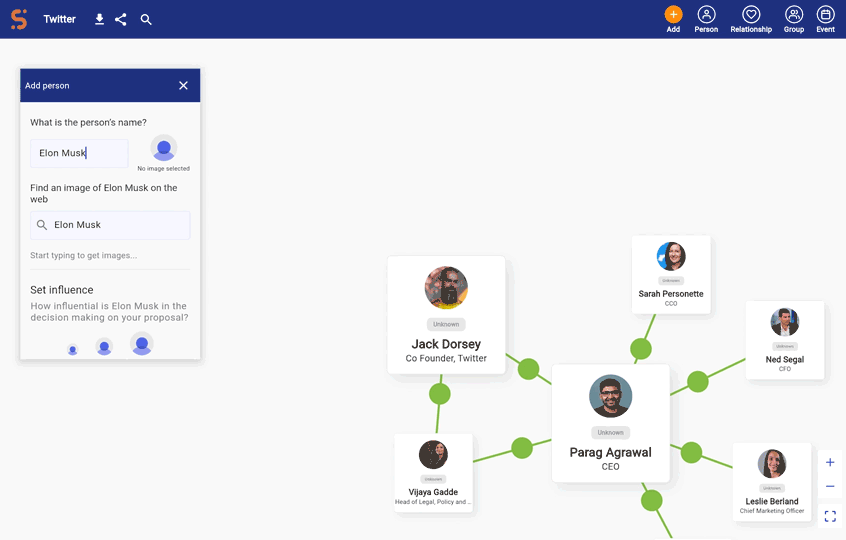The height and width of the screenshot is (540, 846).
Task: Zoom in with the plus button
Action: click(x=830, y=462)
